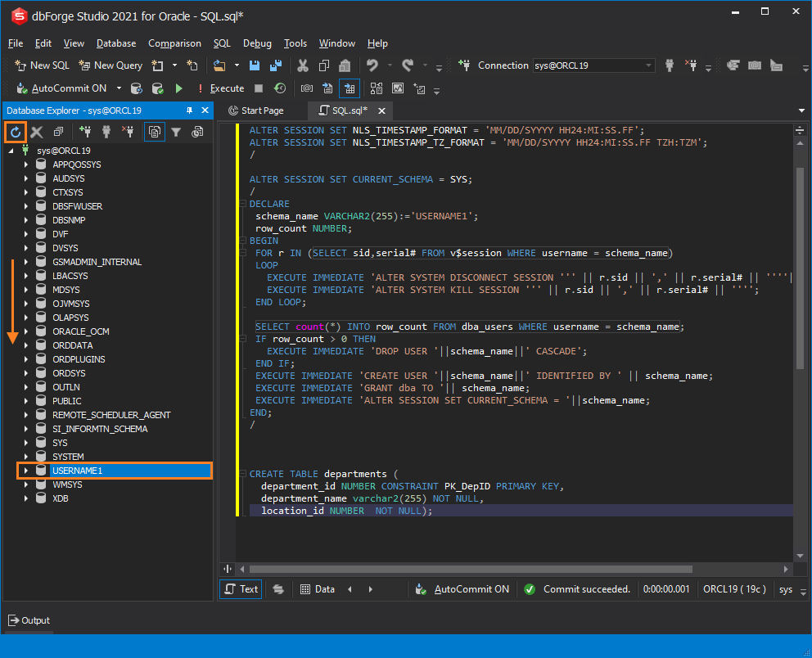The image size is (812, 658).
Task: Pin the Database Explorer panel
Action: (190, 110)
